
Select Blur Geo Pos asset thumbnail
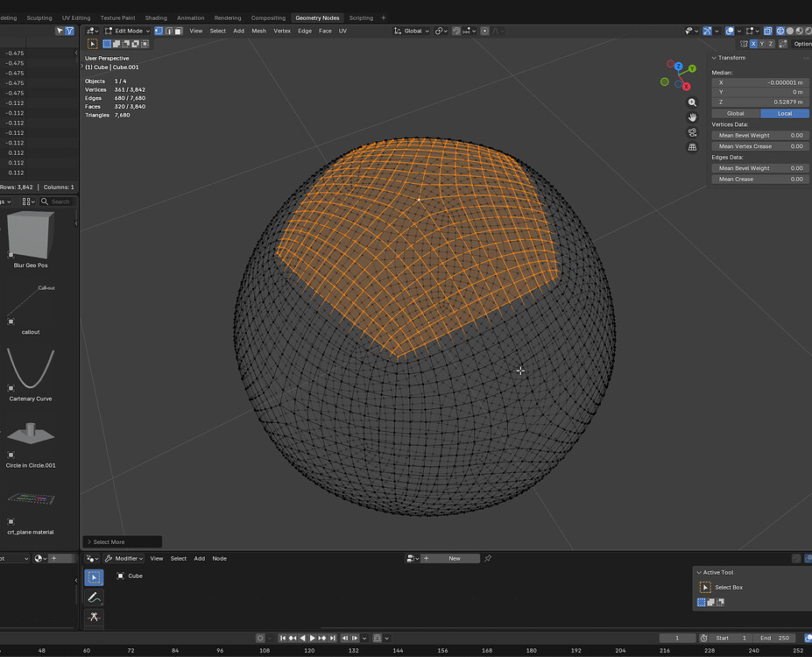[x=31, y=236]
